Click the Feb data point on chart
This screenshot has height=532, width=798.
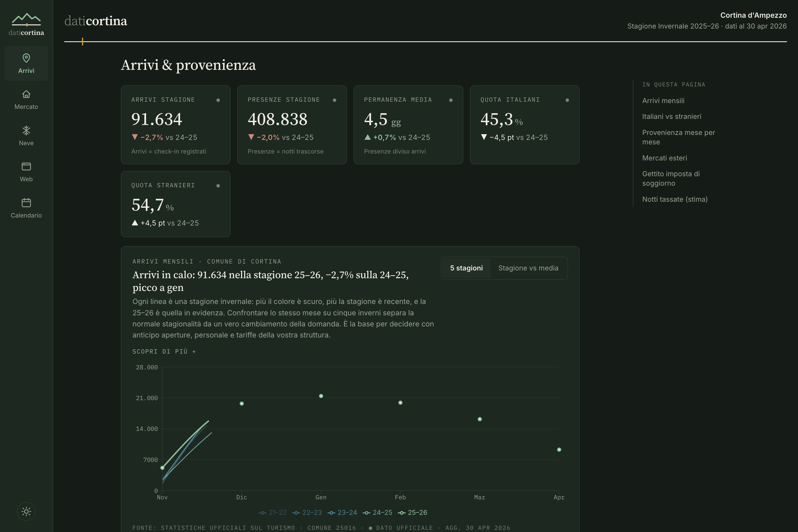[x=400, y=403]
